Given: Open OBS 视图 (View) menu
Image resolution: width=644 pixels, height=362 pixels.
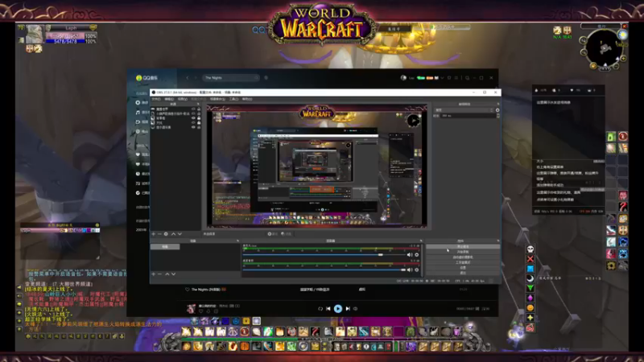Looking at the screenshot, I should [183, 99].
